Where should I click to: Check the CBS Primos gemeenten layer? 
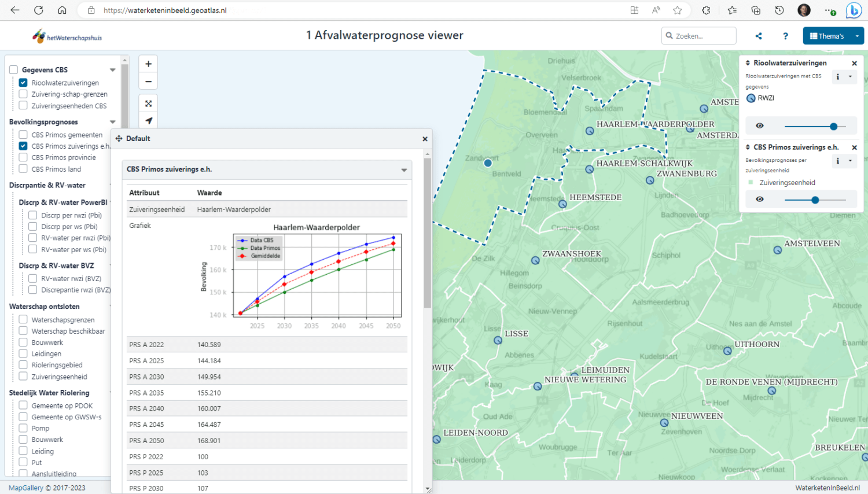[x=23, y=134]
